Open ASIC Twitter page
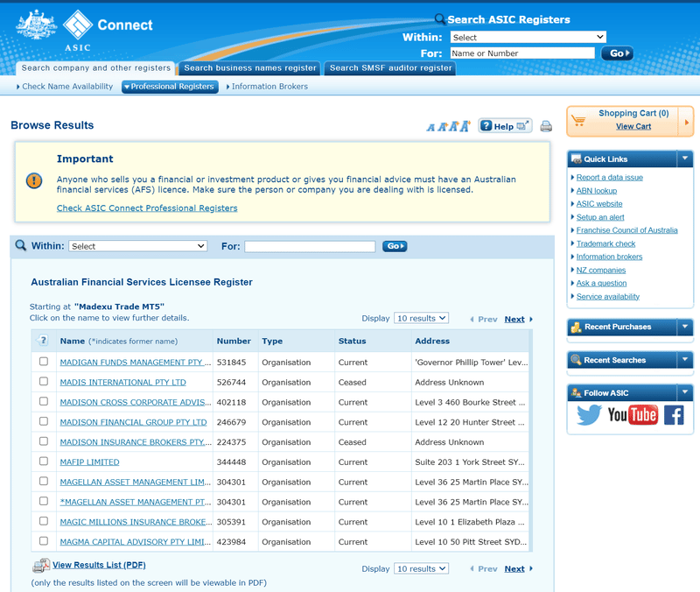The height and width of the screenshot is (592, 700). pos(589,414)
